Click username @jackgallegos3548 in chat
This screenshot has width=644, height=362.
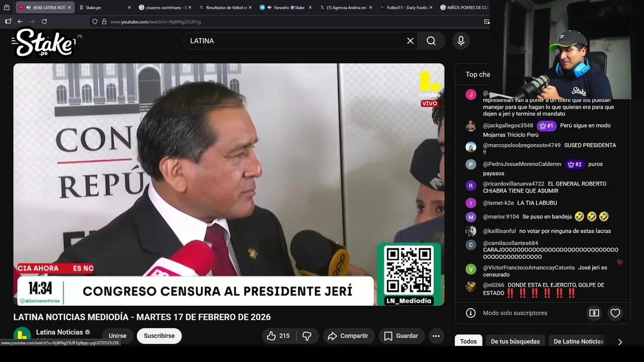pyautogui.click(x=508, y=126)
